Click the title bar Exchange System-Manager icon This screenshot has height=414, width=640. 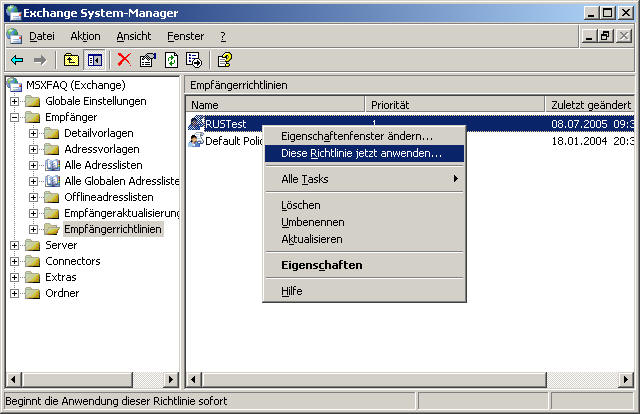click(13, 13)
